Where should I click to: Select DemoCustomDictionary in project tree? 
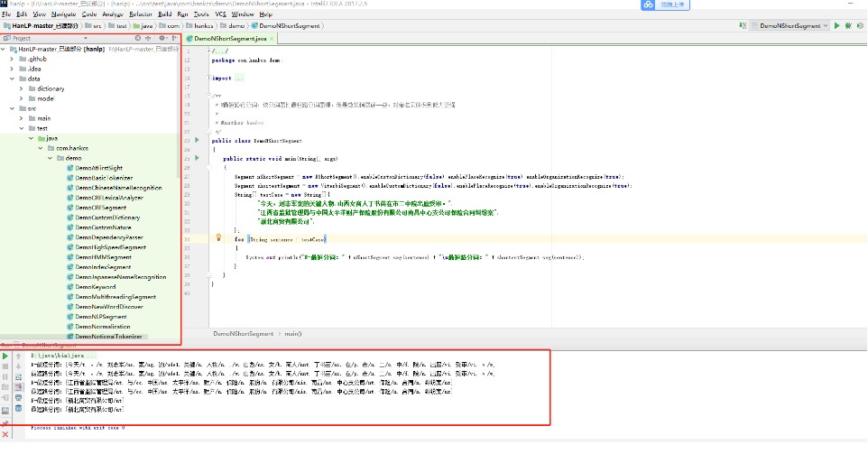point(107,218)
